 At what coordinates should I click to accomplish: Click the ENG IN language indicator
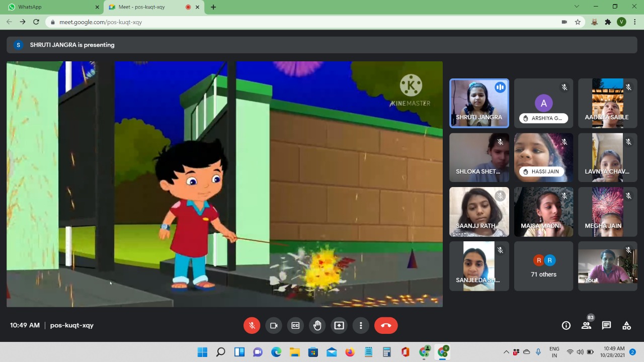[x=554, y=352]
